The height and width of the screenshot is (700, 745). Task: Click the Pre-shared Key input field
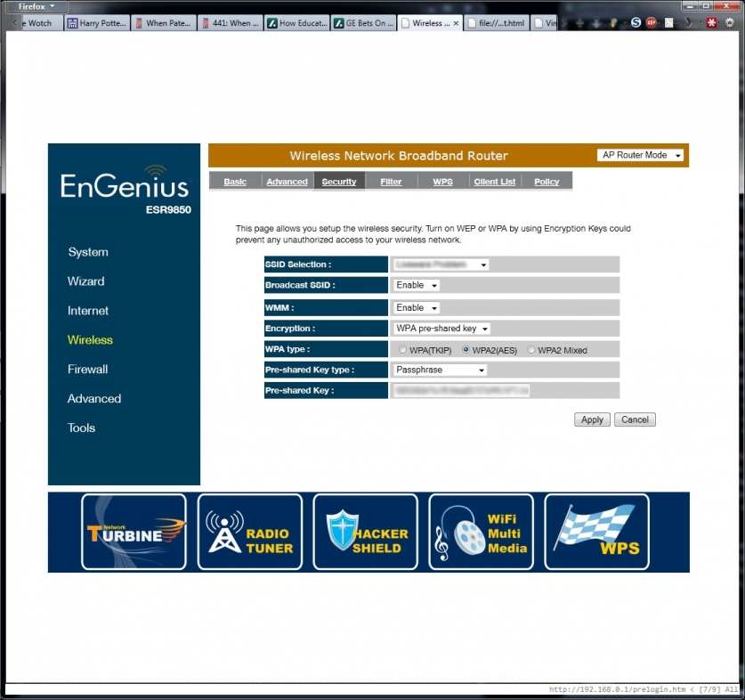(461, 390)
